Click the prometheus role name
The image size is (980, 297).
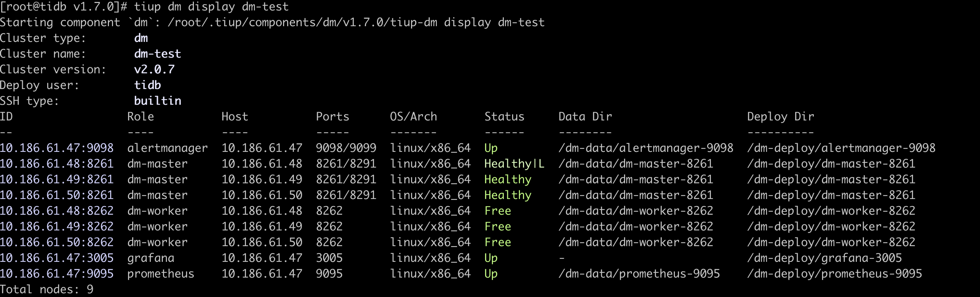pyautogui.click(x=161, y=274)
